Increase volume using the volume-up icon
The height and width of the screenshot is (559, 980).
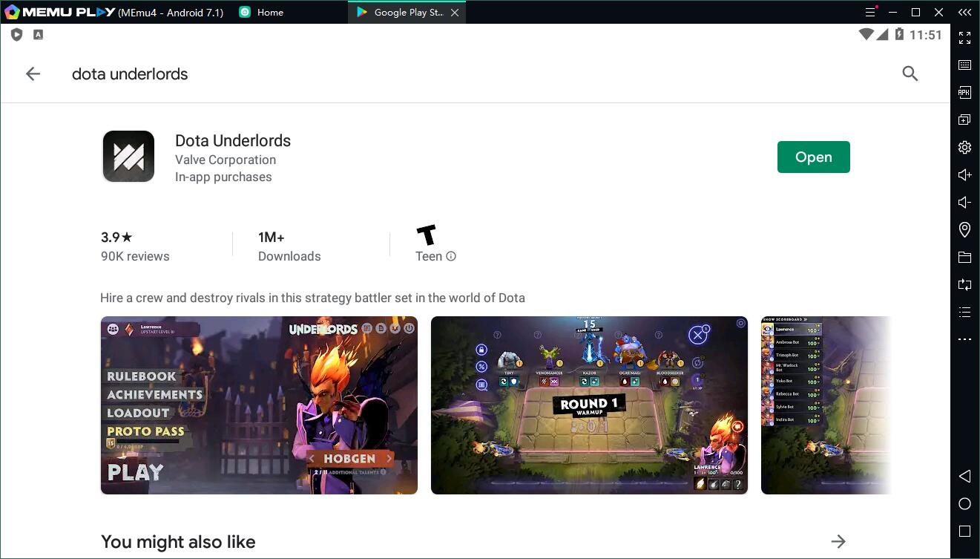964,174
